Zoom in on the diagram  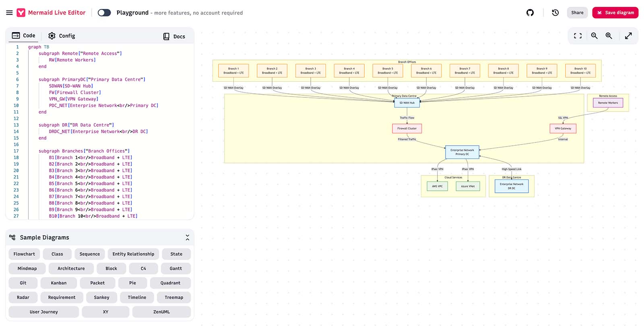(609, 36)
